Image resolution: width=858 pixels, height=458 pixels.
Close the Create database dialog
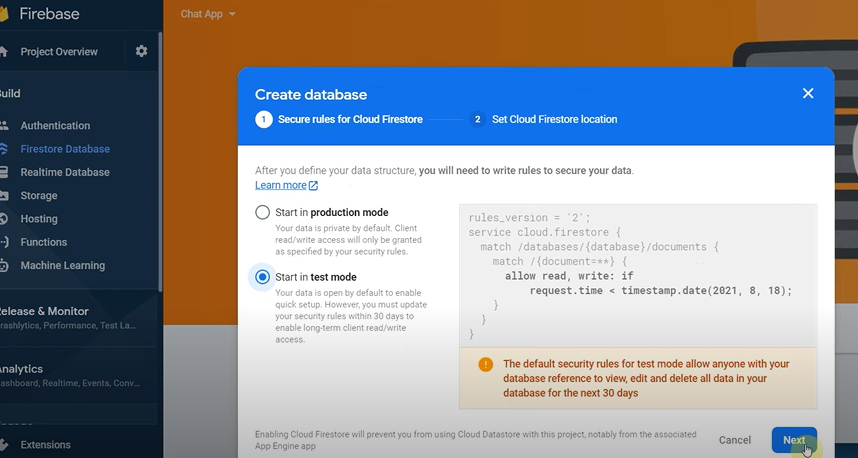(808, 94)
